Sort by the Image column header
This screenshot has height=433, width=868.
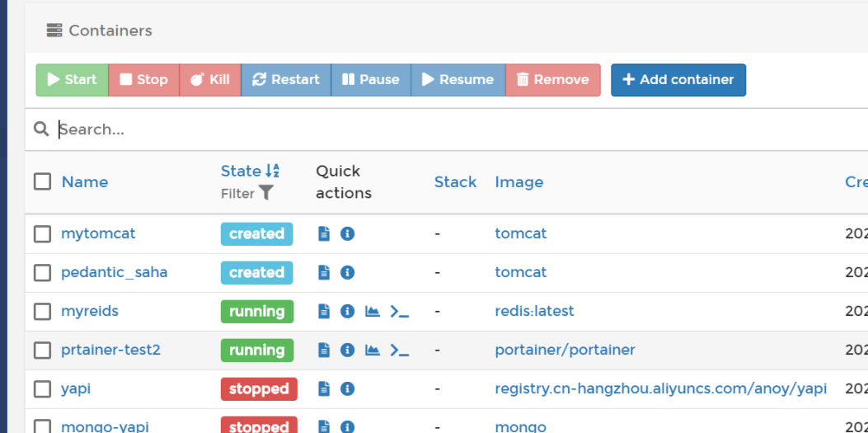[x=519, y=181]
